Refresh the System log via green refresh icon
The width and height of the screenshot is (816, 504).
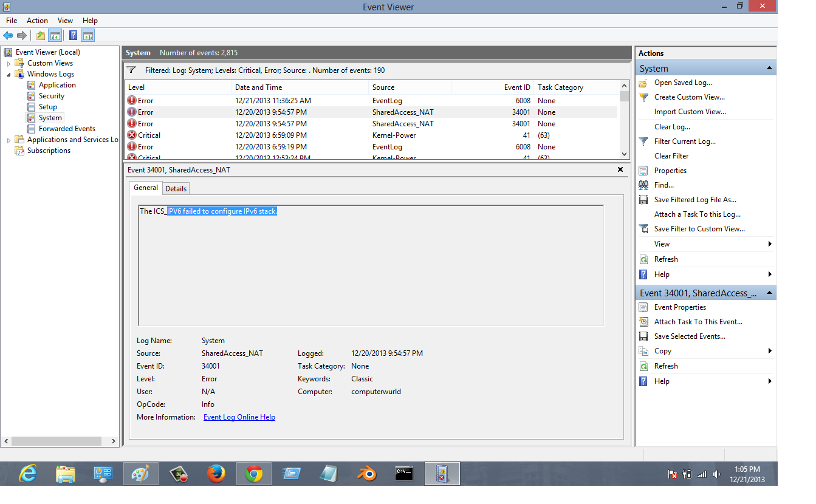(643, 259)
